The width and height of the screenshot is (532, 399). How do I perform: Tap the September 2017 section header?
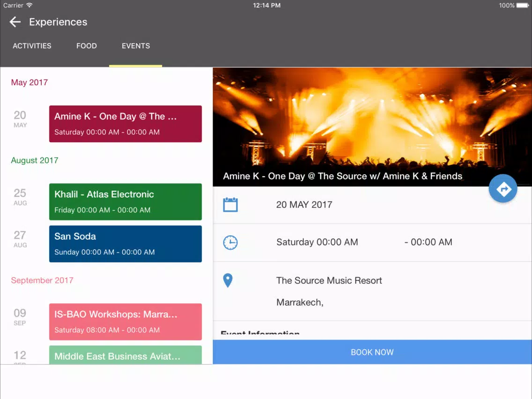click(42, 280)
